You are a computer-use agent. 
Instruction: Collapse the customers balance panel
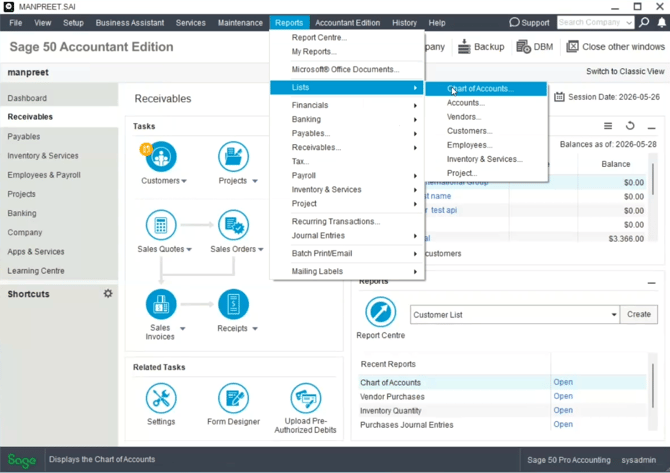coord(651,128)
